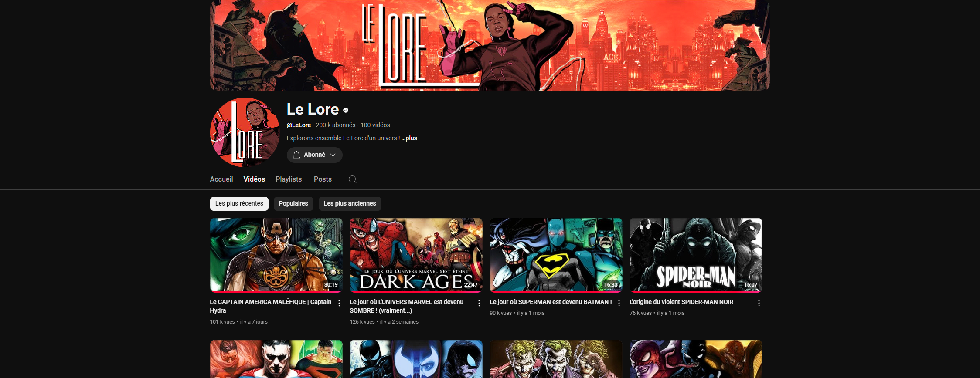Click "Explorons ensemble Le Lore d'un univers !" description
The height and width of the screenshot is (378, 980).
343,138
